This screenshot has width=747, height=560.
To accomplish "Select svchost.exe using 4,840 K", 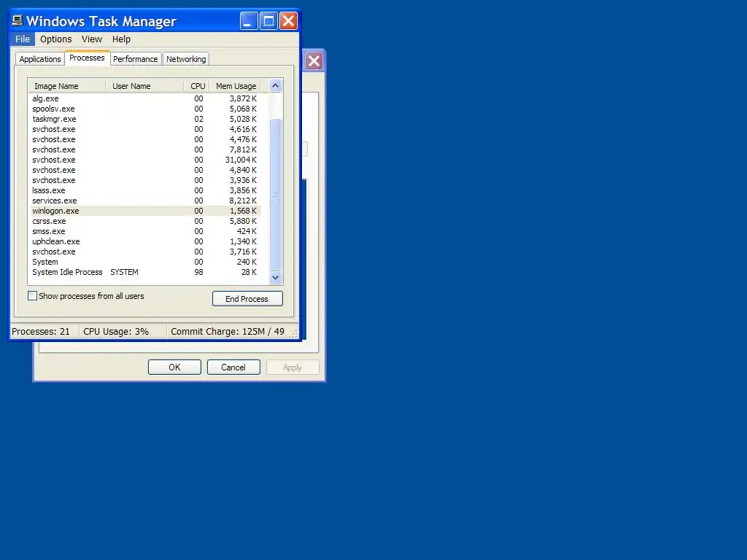I will coord(145,170).
